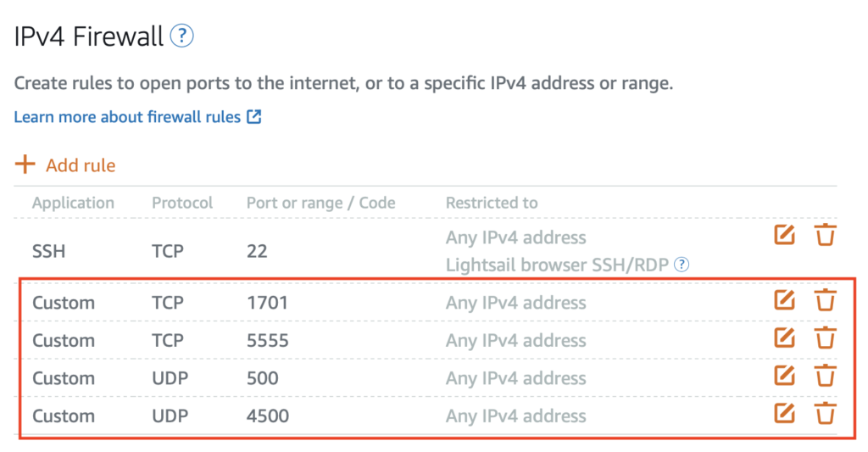Image resolution: width=868 pixels, height=452 pixels.
Task: Delete the UDP 500 rule
Action: pyautogui.click(x=826, y=376)
